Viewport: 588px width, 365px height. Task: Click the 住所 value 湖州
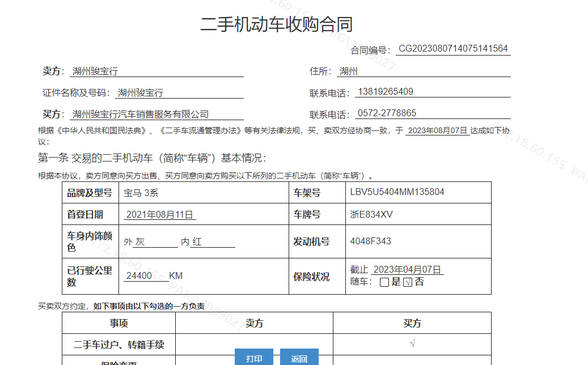pyautogui.click(x=348, y=71)
